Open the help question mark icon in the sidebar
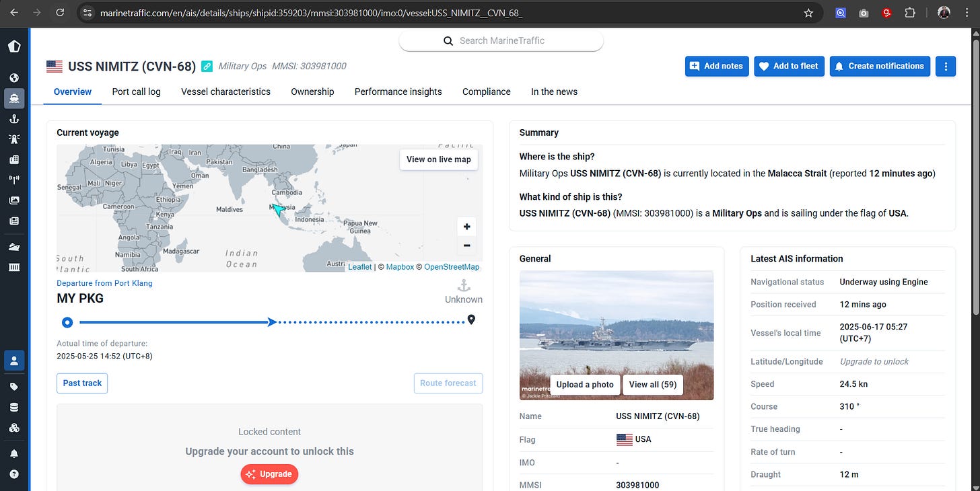980x491 pixels. pyautogui.click(x=14, y=474)
